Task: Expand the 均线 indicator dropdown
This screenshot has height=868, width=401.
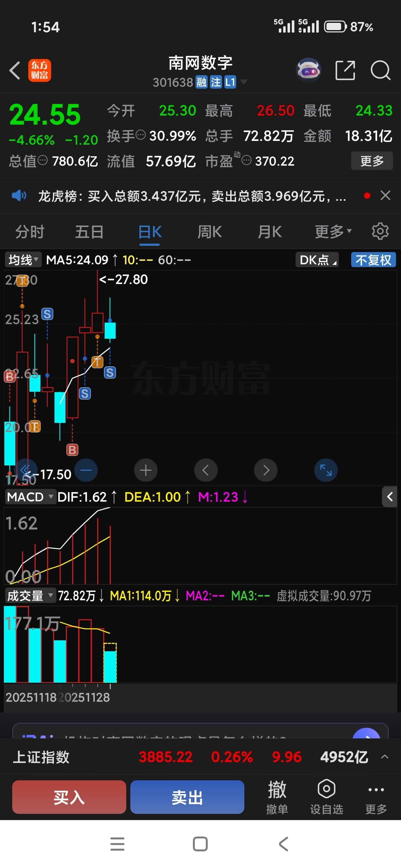Action: (x=23, y=260)
